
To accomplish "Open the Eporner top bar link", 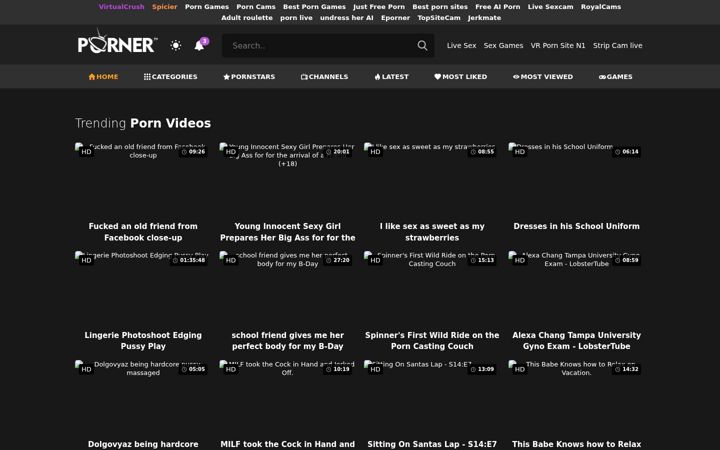I will tap(395, 18).
